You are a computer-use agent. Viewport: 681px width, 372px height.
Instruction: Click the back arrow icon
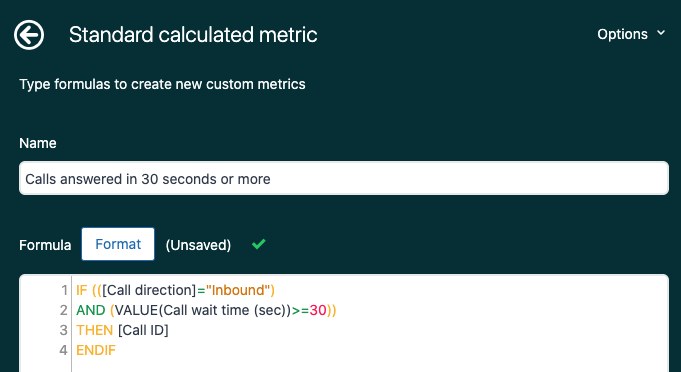(x=29, y=35)
